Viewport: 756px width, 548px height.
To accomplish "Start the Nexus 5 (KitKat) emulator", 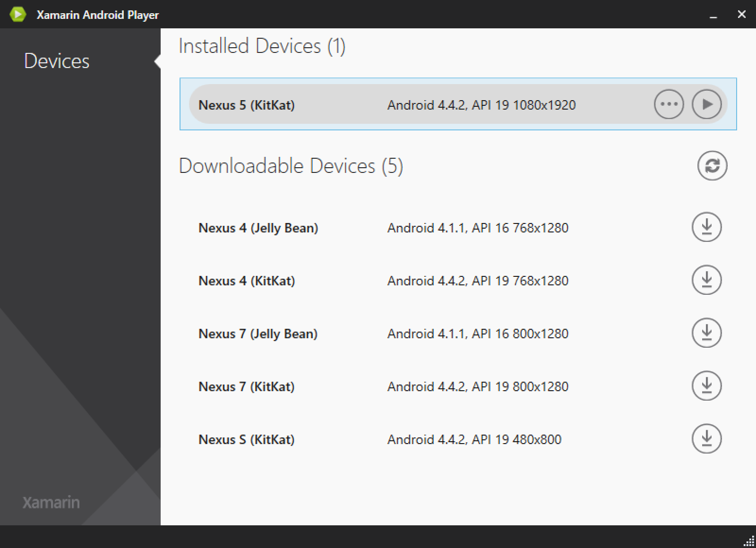I will coord(706,104).
